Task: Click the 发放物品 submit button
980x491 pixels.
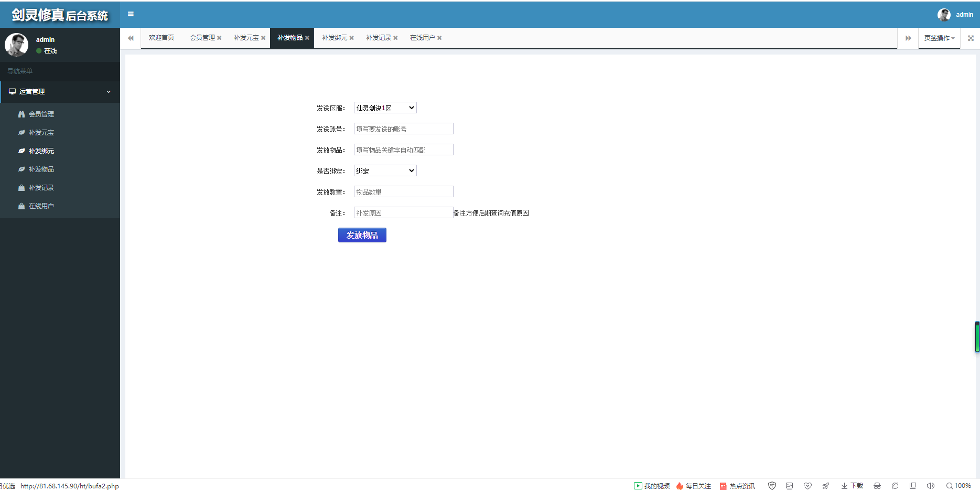Action: (x=362, y=235)
